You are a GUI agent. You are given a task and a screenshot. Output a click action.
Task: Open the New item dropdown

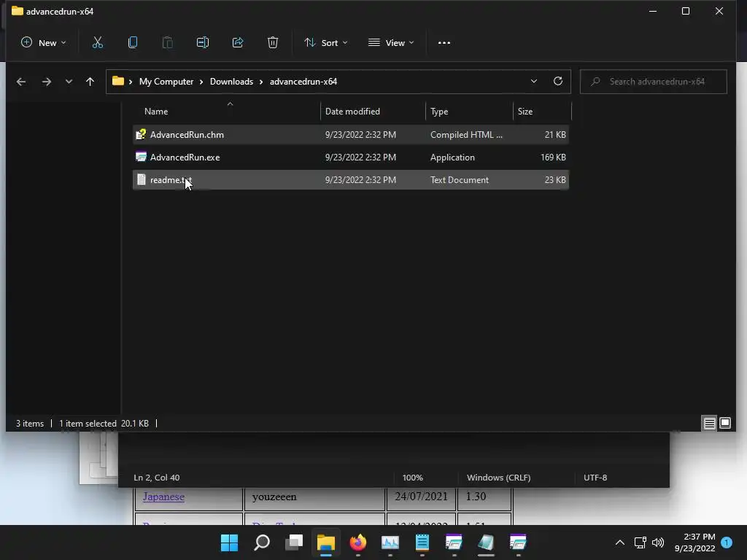point(43,43)
